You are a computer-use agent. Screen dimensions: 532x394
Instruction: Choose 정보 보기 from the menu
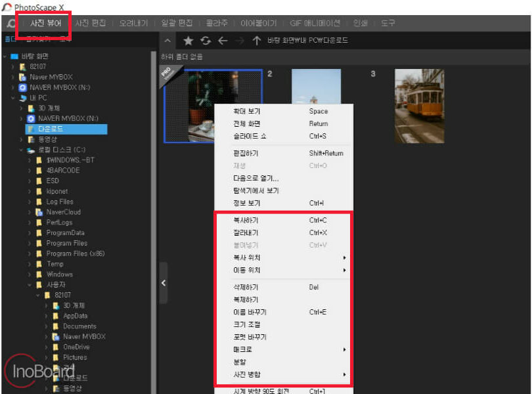284,204
